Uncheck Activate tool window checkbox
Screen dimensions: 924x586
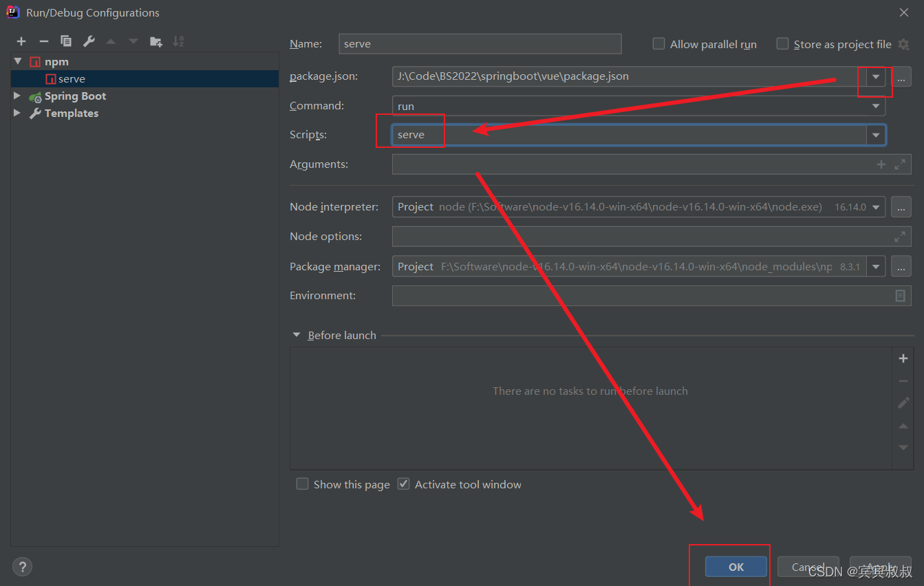click(x=404, y=484)
